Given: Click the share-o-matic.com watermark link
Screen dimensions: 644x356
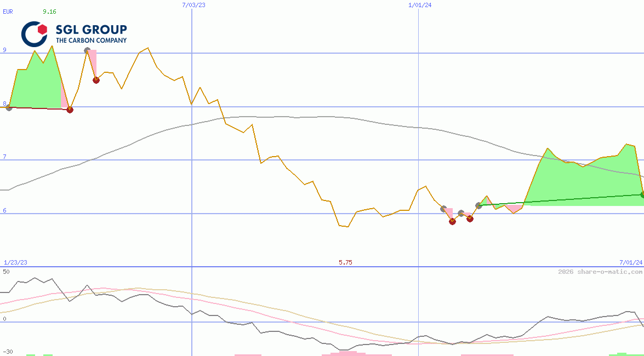Looking at the screenshot, I should [x=600, y=272].
